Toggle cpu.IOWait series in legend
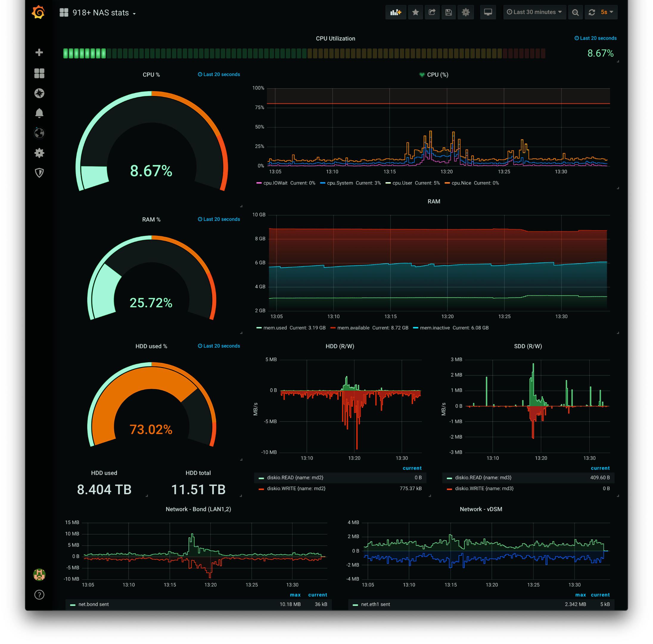 click(275, 183)
